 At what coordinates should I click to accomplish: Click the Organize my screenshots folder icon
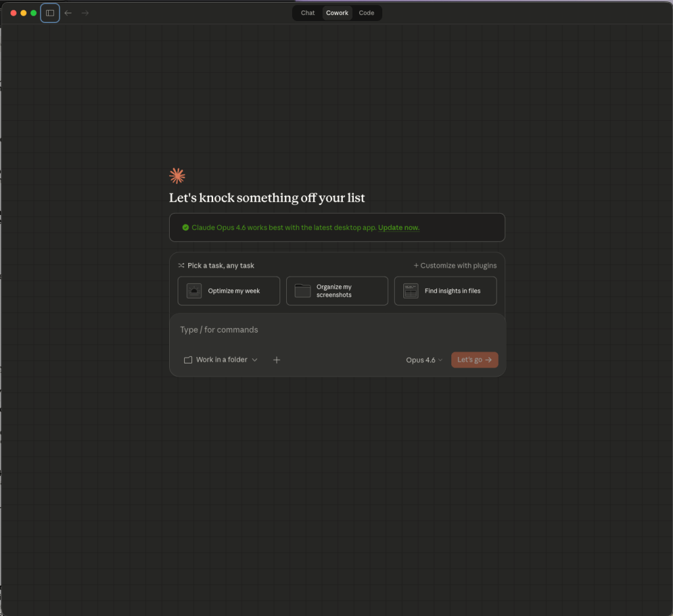point(303,291)
